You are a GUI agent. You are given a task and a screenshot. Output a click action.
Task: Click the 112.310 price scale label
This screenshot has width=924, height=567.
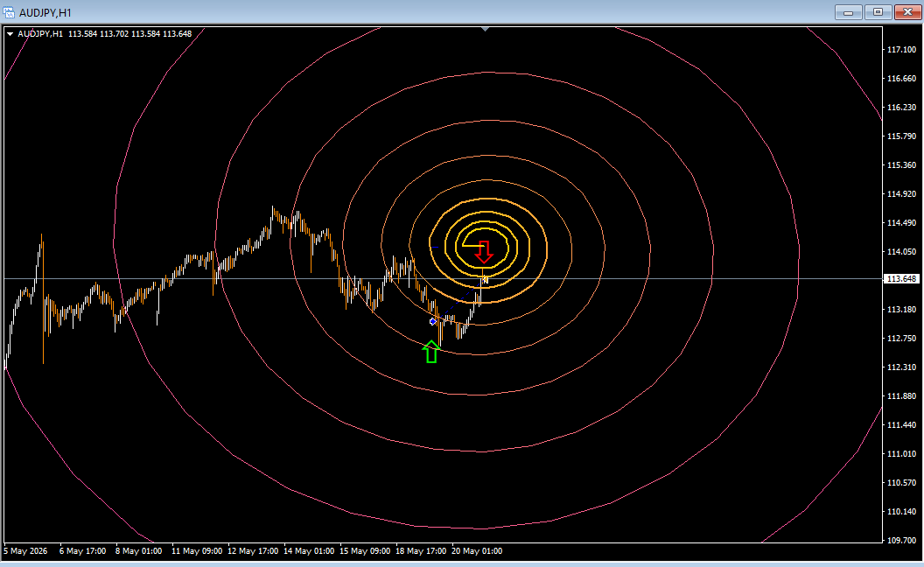(x=901, y=367)
